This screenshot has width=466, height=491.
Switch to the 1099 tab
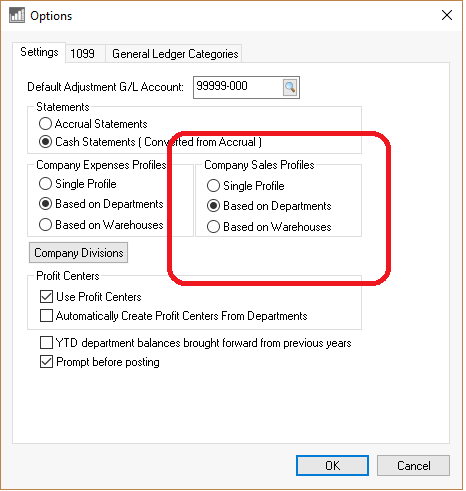pyautogui.click(x=82, y=53)
